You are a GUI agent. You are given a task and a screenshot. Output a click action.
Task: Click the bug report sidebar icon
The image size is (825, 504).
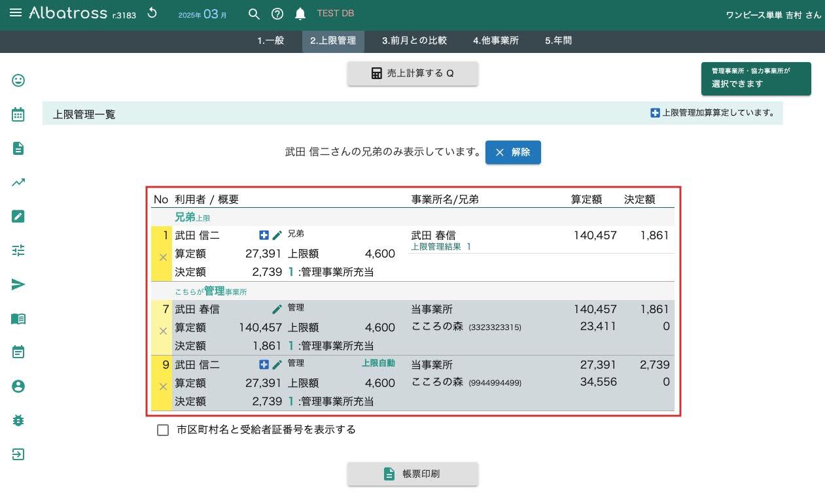coord(18,420)
